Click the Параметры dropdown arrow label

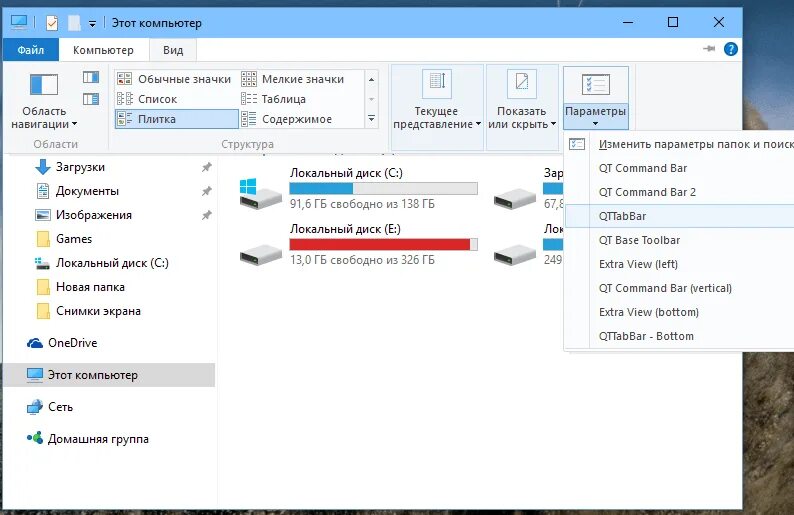click(596, 117)
